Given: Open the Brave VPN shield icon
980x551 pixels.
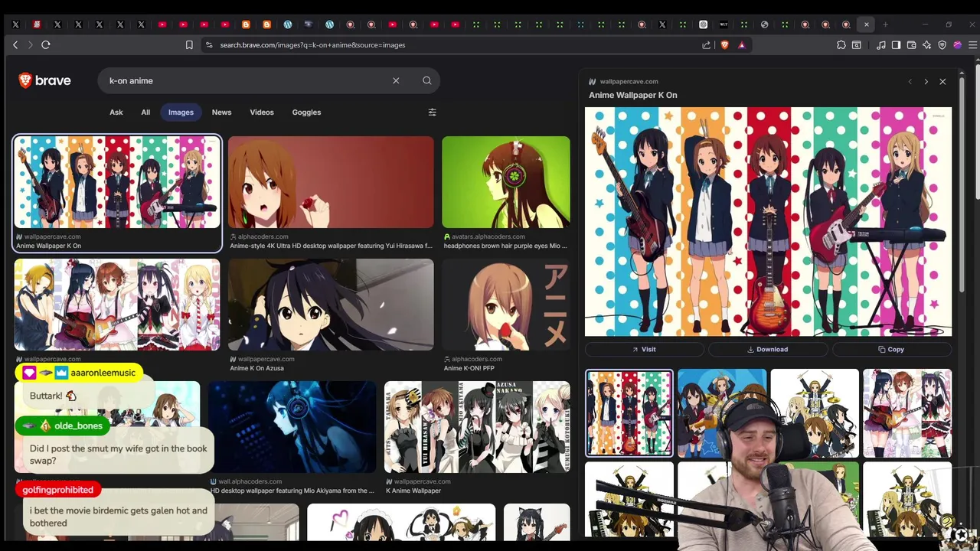Looking at the screenshot, I should [942, 45].
